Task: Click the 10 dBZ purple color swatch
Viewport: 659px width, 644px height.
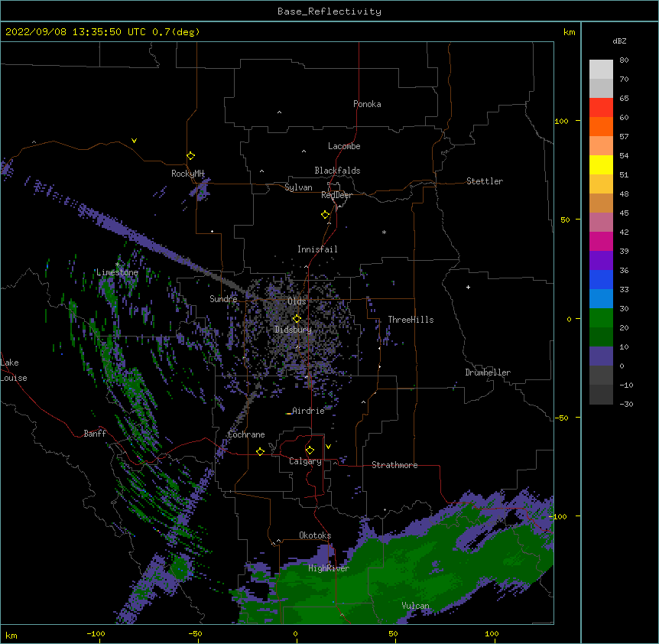Action: pos(601,356)
